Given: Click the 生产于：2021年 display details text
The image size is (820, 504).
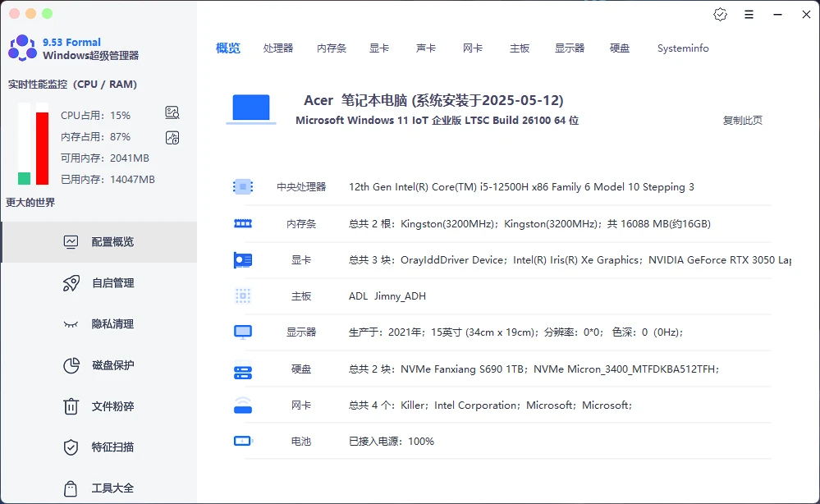Looking at the screenshot, I should (x=516, y=332).
